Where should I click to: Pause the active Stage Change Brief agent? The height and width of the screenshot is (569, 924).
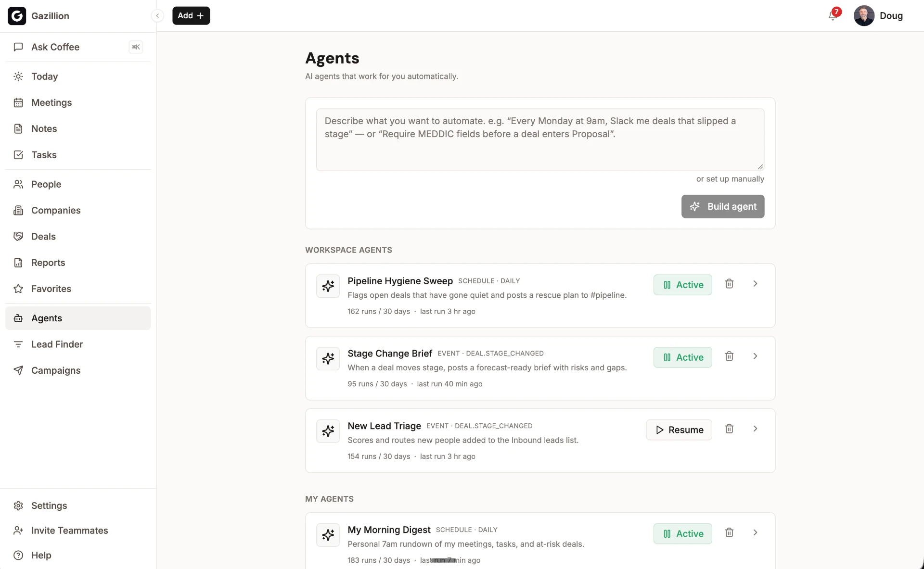[682, 357]
